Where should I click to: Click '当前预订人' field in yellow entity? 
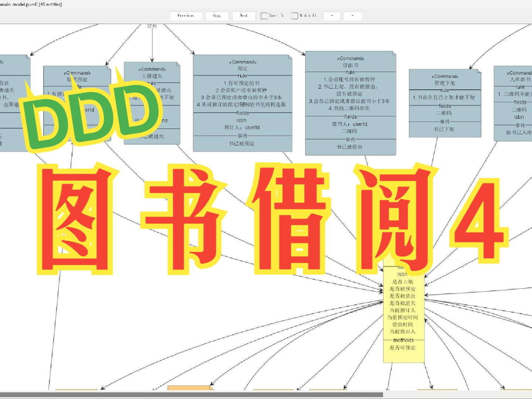[x=403, y=310]
